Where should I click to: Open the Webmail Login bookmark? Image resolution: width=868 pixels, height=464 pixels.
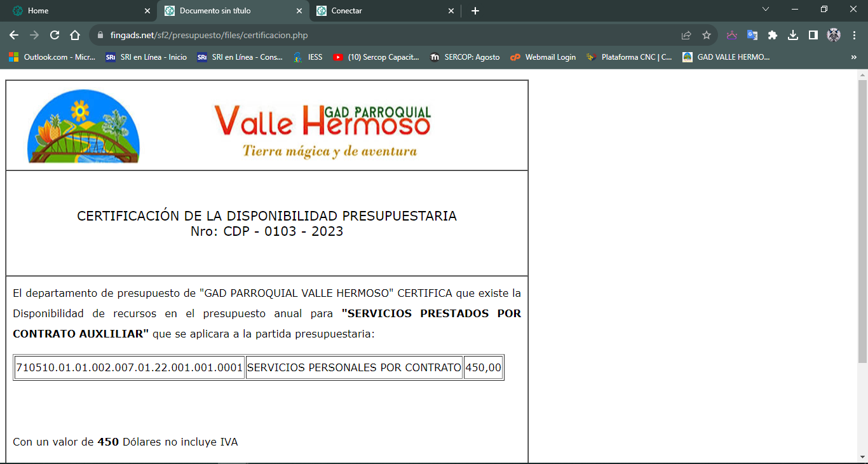coord(543,57)
